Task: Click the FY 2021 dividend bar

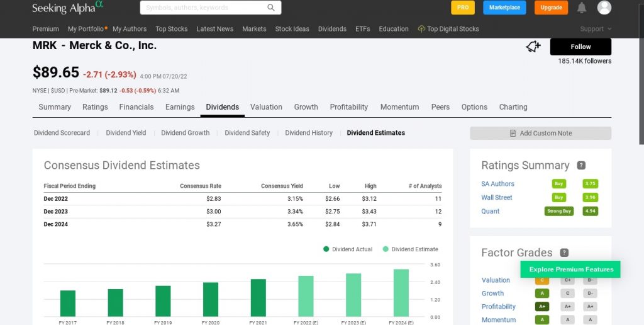Action: (258, 297)
